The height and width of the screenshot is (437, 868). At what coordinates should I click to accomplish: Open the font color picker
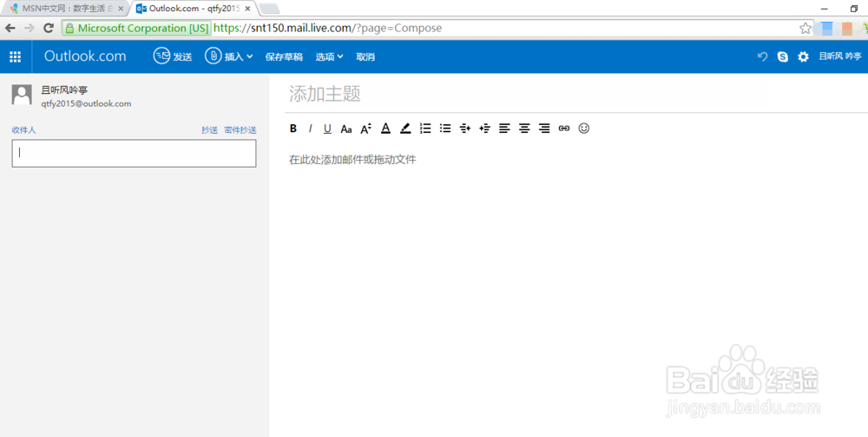[x=386, y=129]
